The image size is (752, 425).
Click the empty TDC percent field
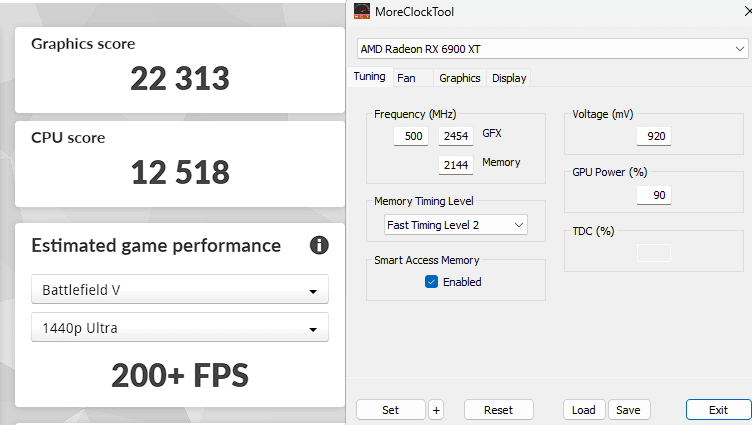point(654,253)
